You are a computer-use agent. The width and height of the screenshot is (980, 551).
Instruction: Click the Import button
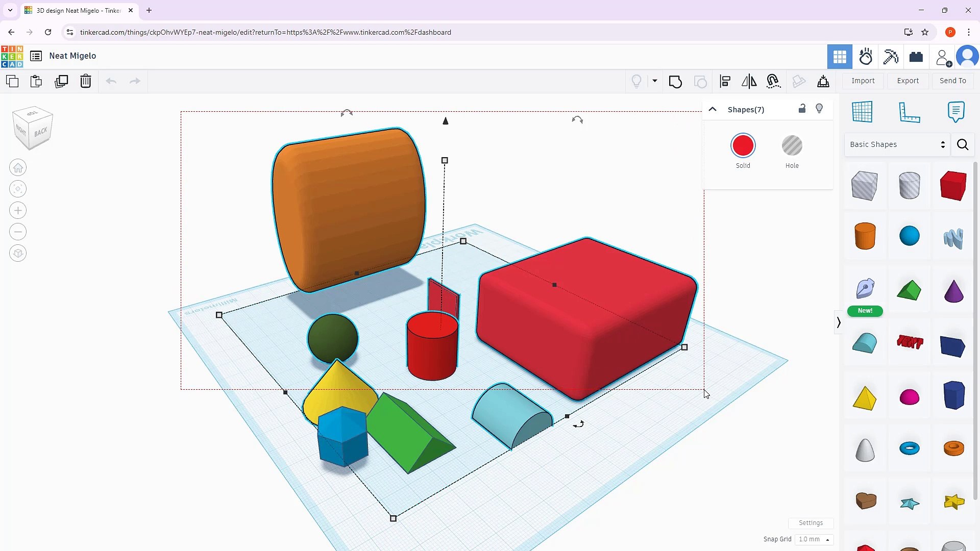[863, 81]
